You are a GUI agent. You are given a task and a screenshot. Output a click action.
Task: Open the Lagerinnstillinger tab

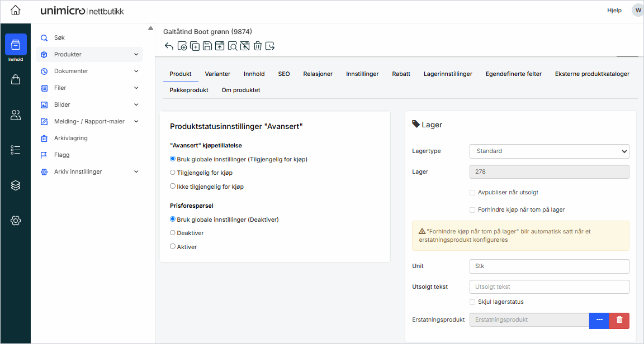pos(448,74)
